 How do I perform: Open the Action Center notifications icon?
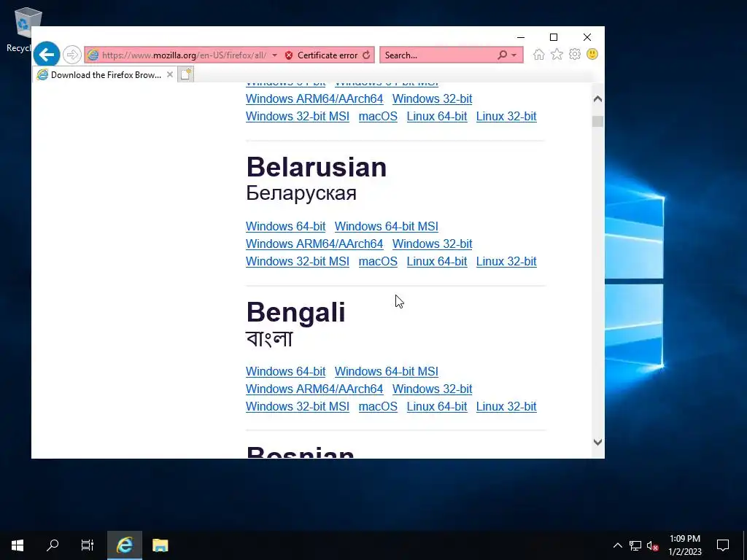point(723,545)
